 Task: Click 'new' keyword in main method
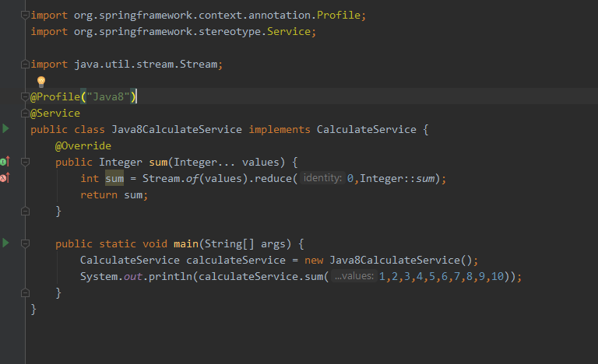click(314, 260)
